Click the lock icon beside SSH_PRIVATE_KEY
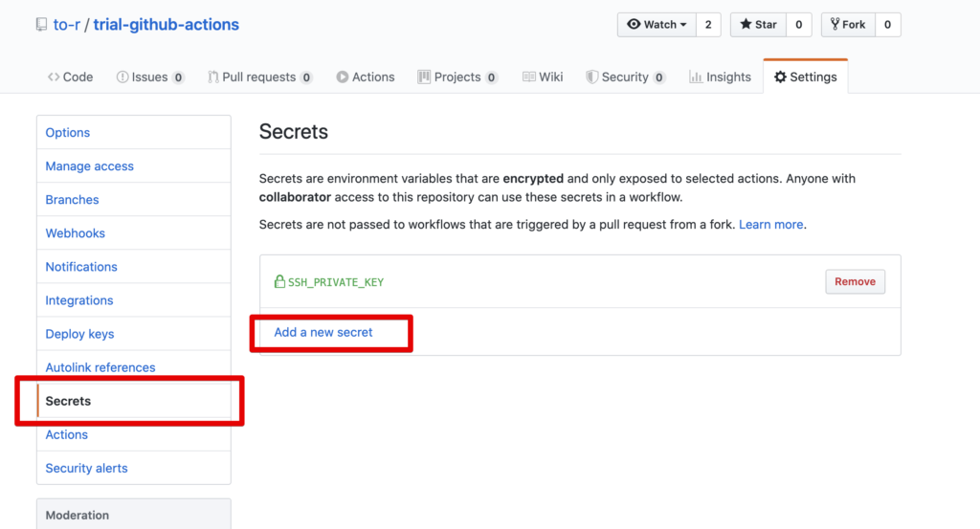Screen dimensions: 980x529 tap(279, 281)
